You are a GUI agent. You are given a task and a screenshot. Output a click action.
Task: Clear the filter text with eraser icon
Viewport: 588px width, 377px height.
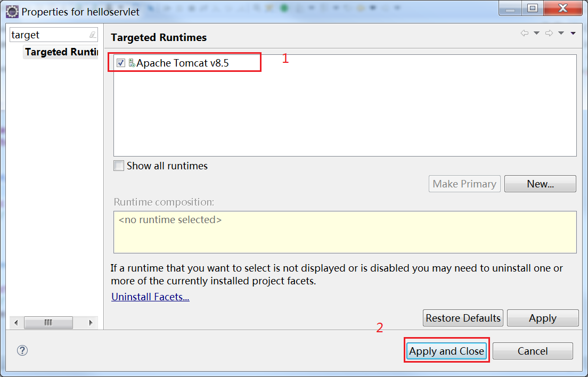pyautogui.click(x=93, y=35)
